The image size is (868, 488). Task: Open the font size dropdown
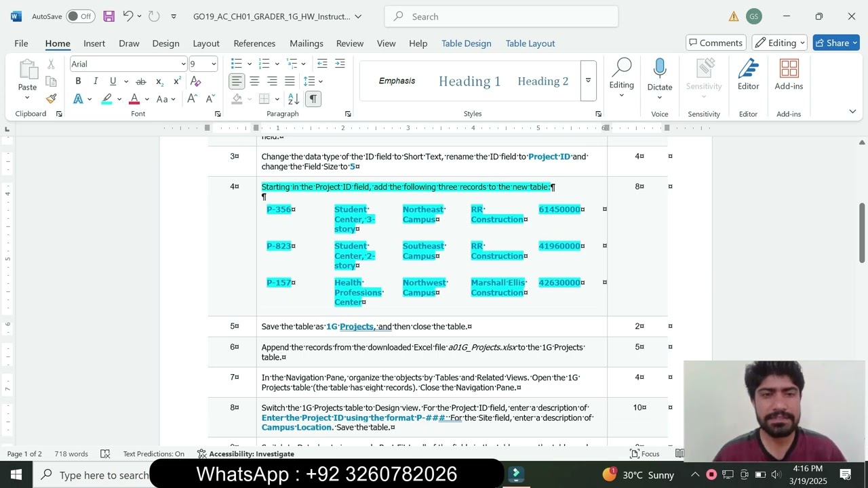214,64
